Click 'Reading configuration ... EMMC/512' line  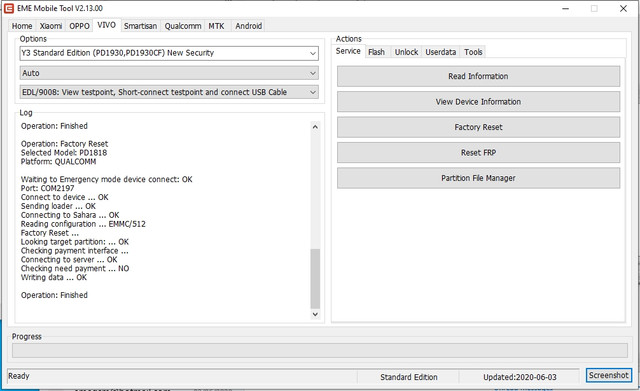click(x=83, y=224)
